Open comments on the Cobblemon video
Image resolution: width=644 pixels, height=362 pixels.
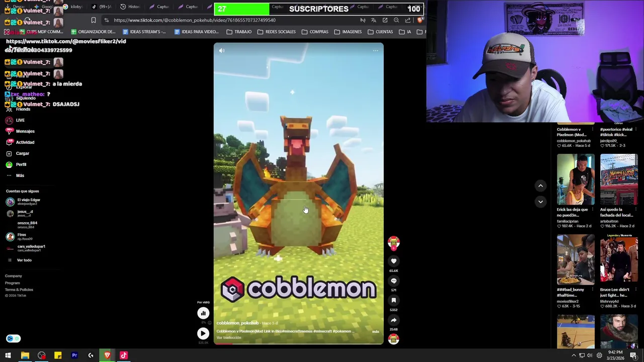pos(393,281)
